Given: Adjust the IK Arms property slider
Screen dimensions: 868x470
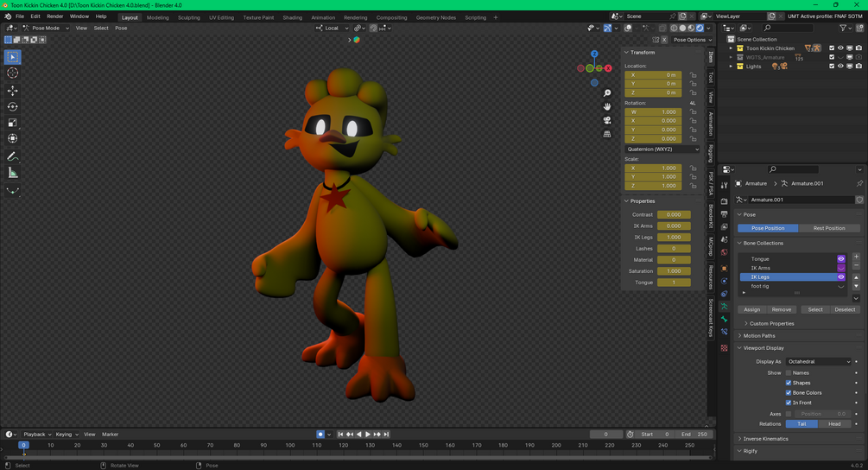Looking at the screenshot, I should pos(674,225).
